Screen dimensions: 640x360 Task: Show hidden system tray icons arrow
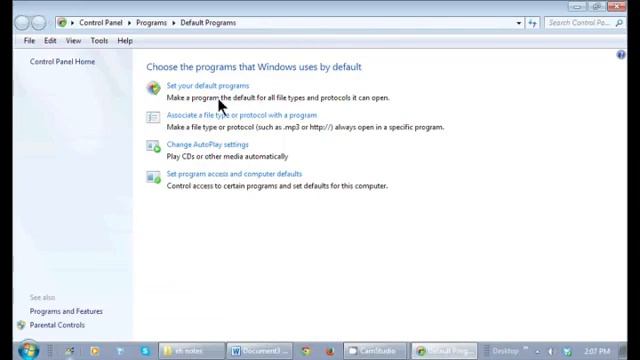tap(538, 351)
